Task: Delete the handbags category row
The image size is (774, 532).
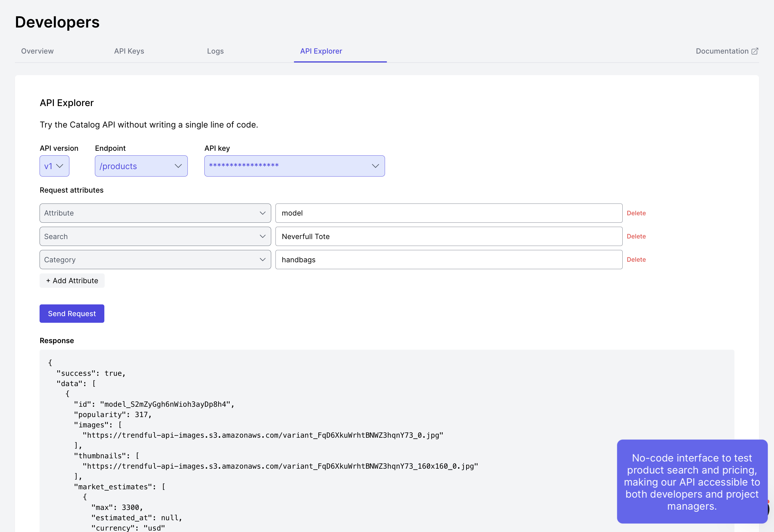Action: pyautogui.click(x=636, y=260)
